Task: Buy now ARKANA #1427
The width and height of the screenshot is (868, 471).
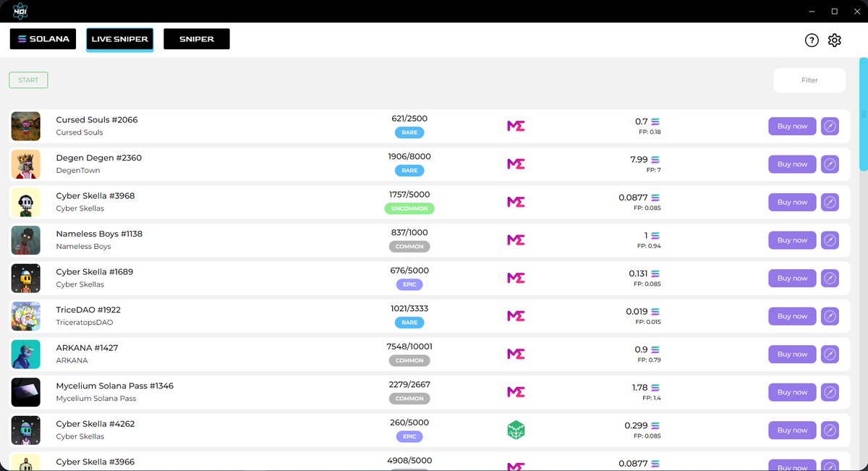Action: (x=792, y=354)
